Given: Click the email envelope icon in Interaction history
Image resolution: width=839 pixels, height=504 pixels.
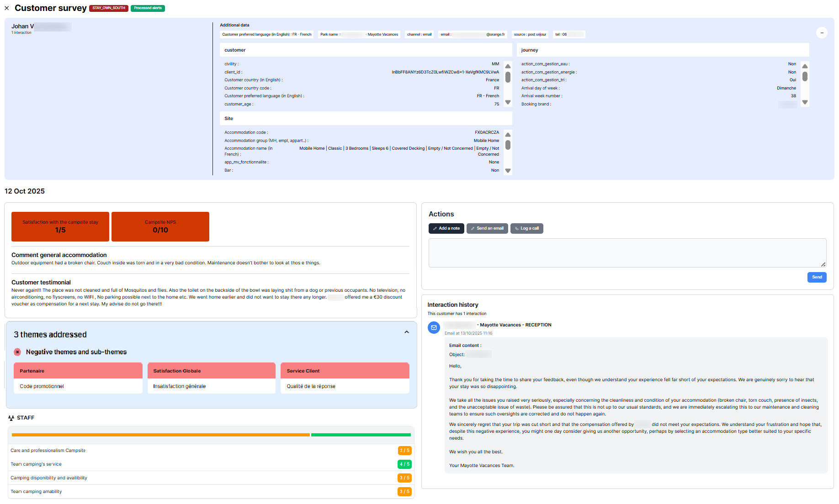Looking at the screenshot, I should 434,327.
